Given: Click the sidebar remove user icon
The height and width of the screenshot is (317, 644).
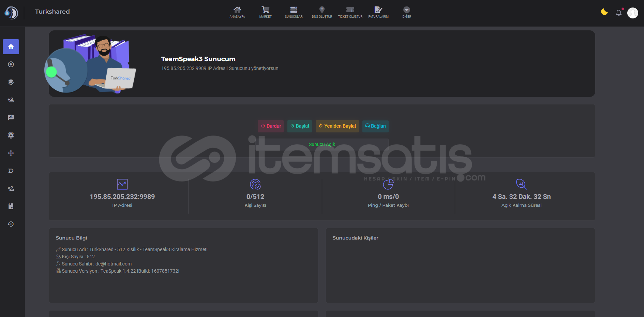Looking at the screenshot, I should pyautogui.click(x=11, y=189).
